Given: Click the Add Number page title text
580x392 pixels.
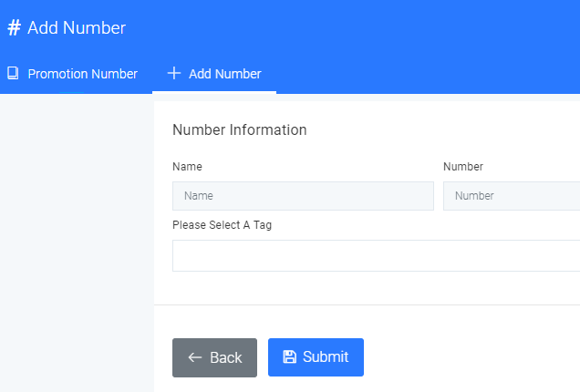Looking at the screenshot, I should [x=77, y=28].
